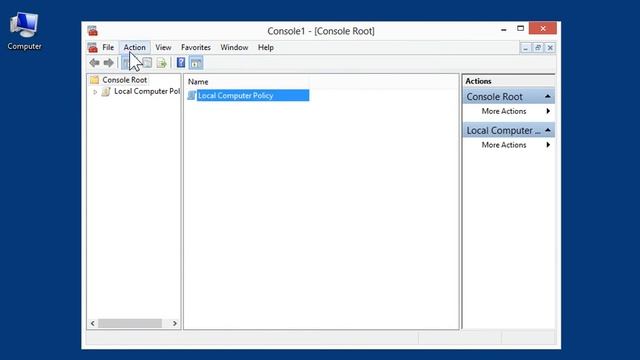This screenshot has height=360, width=640.
Task: Expand the Local Computer Policy tree node
Action: (95, 92)
